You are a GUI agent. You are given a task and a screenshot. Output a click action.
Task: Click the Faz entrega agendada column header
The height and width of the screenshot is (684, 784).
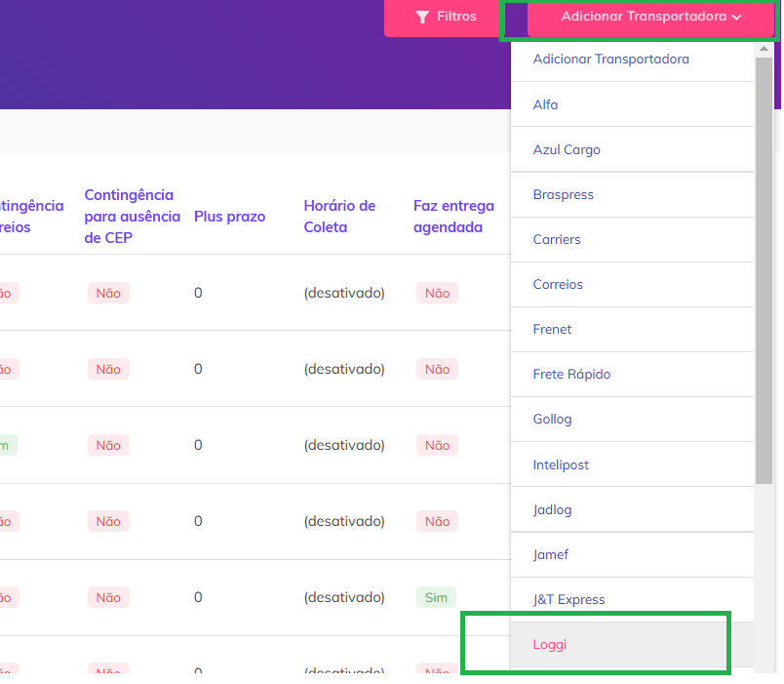(453, 217)
